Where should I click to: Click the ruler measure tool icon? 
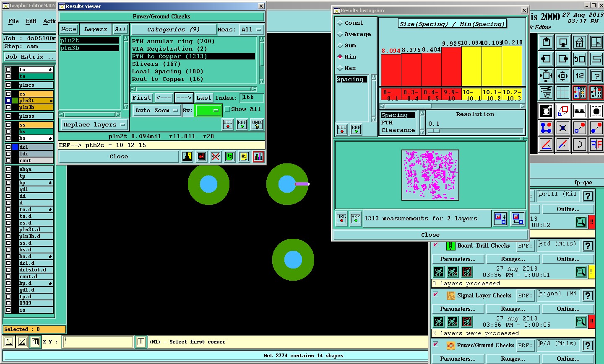[x=580, y=111]
